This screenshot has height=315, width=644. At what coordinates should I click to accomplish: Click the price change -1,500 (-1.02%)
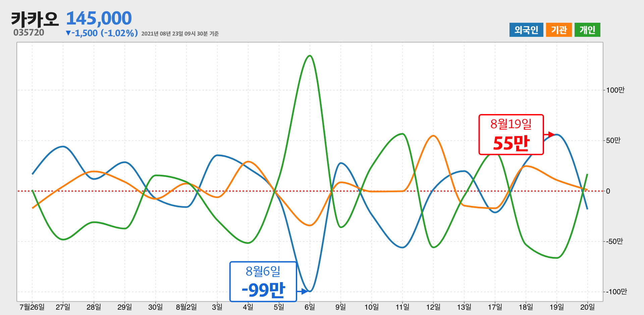click(102, 33)
